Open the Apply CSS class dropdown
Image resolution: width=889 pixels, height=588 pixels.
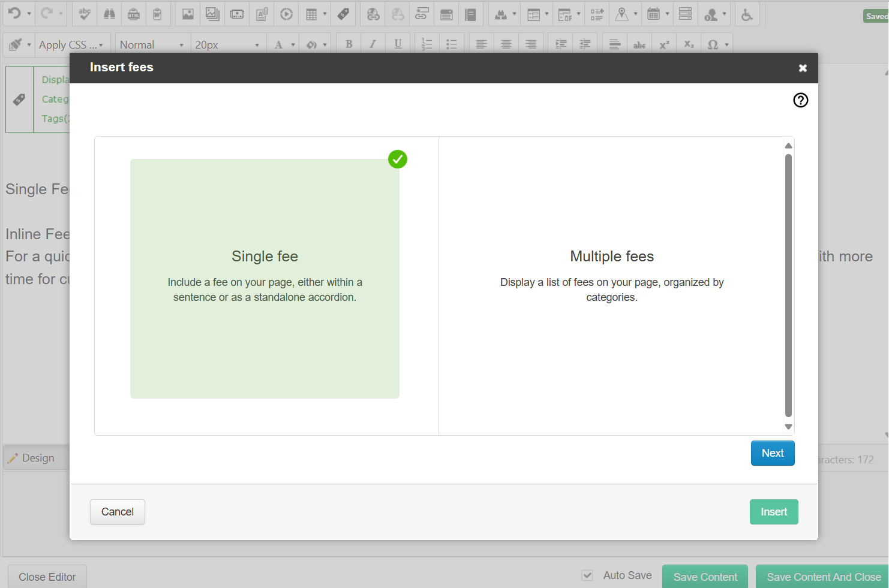(70, 45)
